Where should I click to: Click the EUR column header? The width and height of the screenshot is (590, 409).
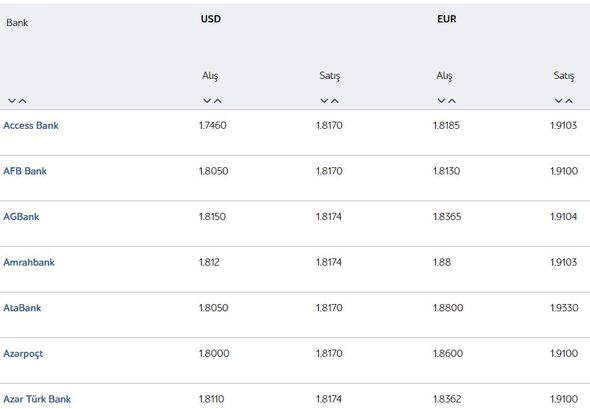pos(447,19)
